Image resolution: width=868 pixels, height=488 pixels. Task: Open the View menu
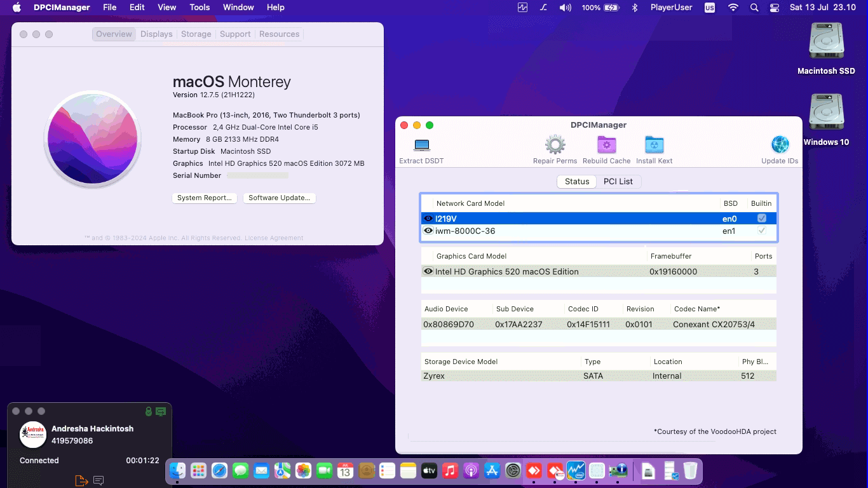(x=166, y=8)
